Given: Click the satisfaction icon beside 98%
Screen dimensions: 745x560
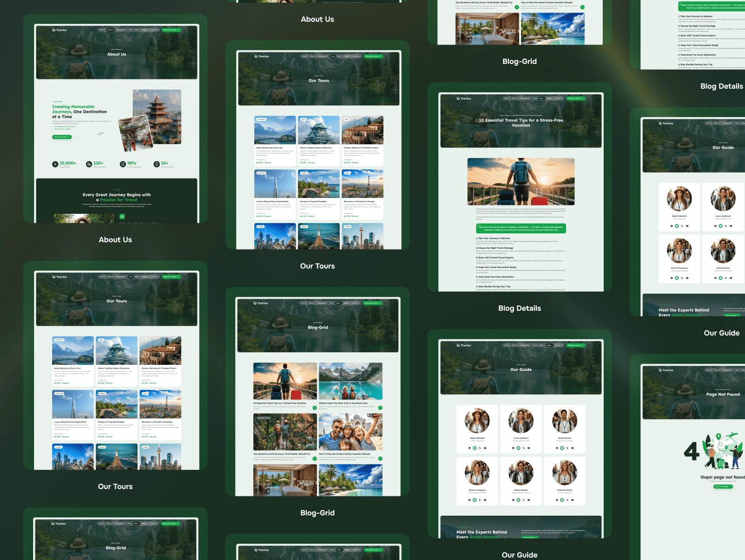Looking at the screenshot, I should coord(123,164).
